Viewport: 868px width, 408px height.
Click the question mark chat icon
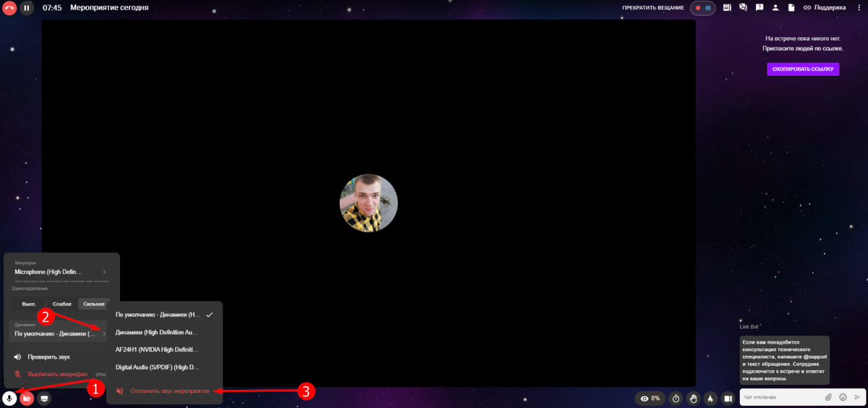759,8
